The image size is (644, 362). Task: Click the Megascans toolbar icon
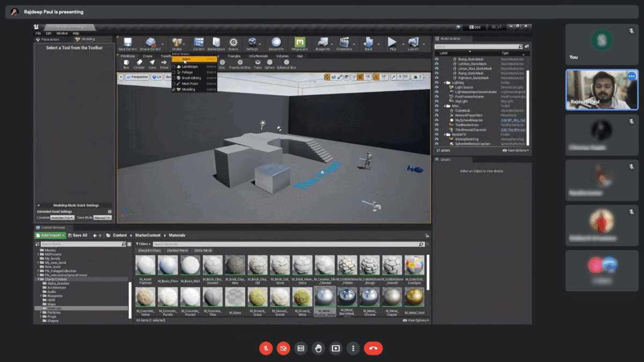click(300, 43)
